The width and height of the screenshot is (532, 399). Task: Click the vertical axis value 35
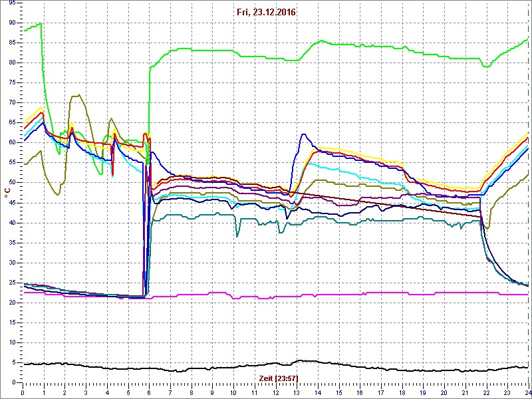(12, 243)
